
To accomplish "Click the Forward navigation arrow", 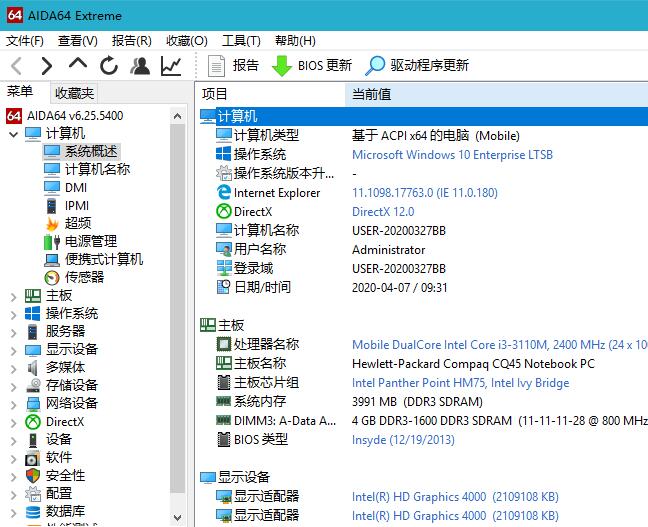I will click(x=47, y=66).
